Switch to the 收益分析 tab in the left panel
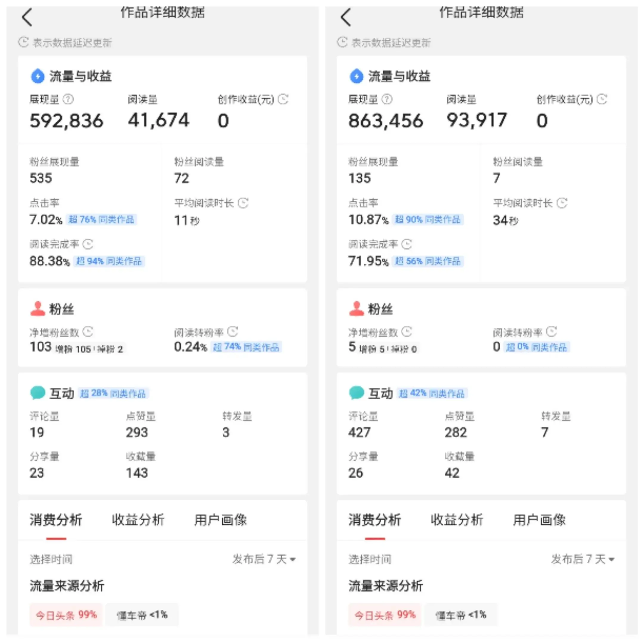Image resolution: width=644 pixels, height=644 pixels. 138,520
